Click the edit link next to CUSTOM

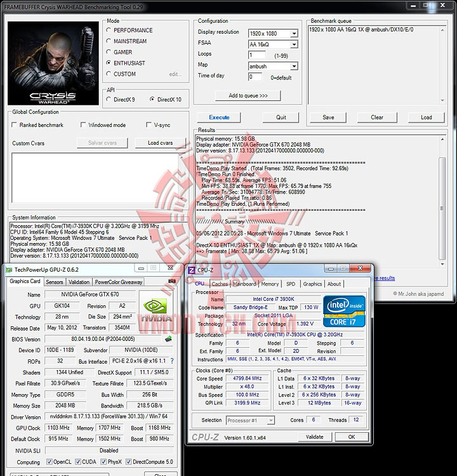(x=175, y=74)
